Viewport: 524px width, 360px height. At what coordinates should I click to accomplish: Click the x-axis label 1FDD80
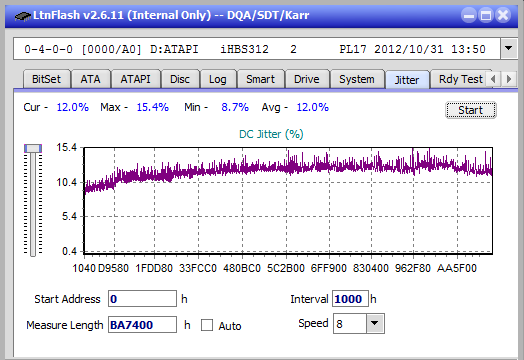154,268
